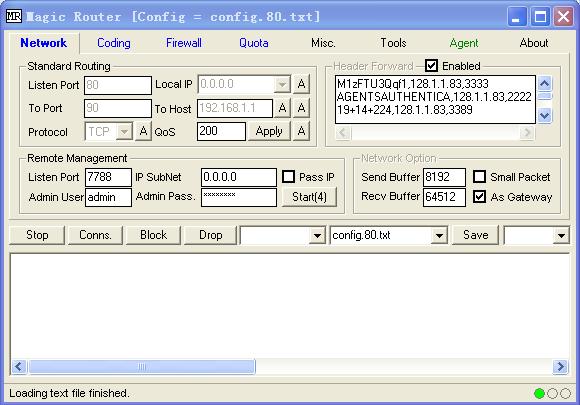Click the far A button on To Host row

point(301,108)
